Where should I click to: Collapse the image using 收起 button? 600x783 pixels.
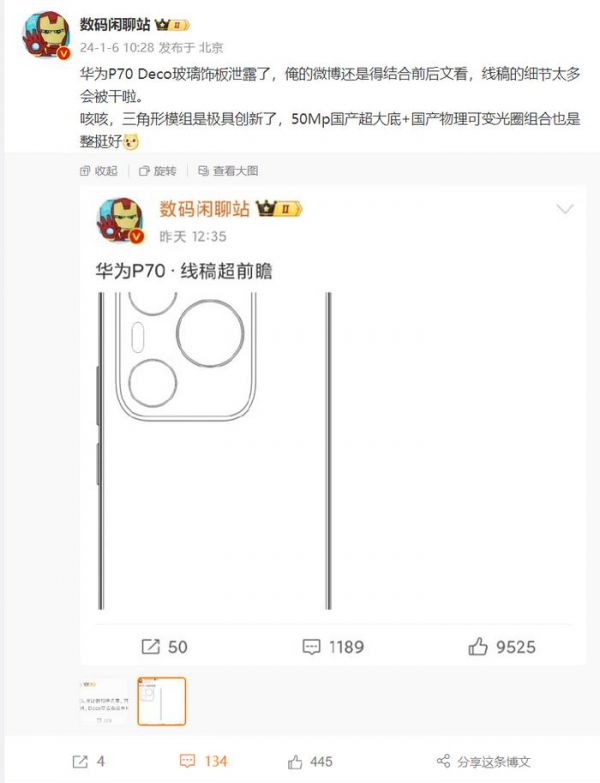[99, 171]
